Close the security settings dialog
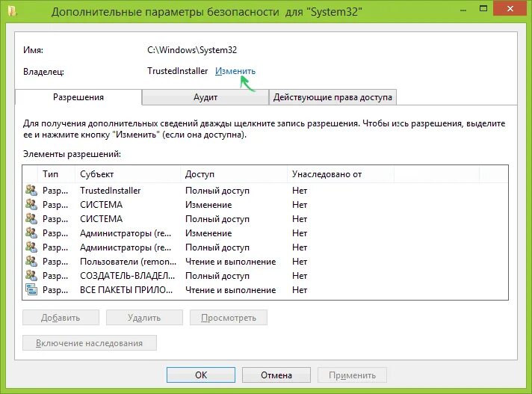This screenshot has width=532, height=394. coord(510,9)
